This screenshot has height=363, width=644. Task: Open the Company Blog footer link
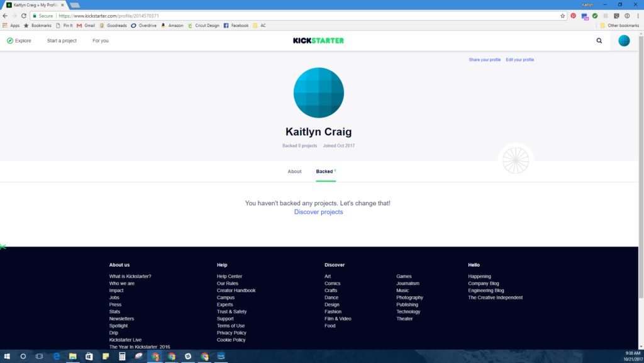click(484, 283)
